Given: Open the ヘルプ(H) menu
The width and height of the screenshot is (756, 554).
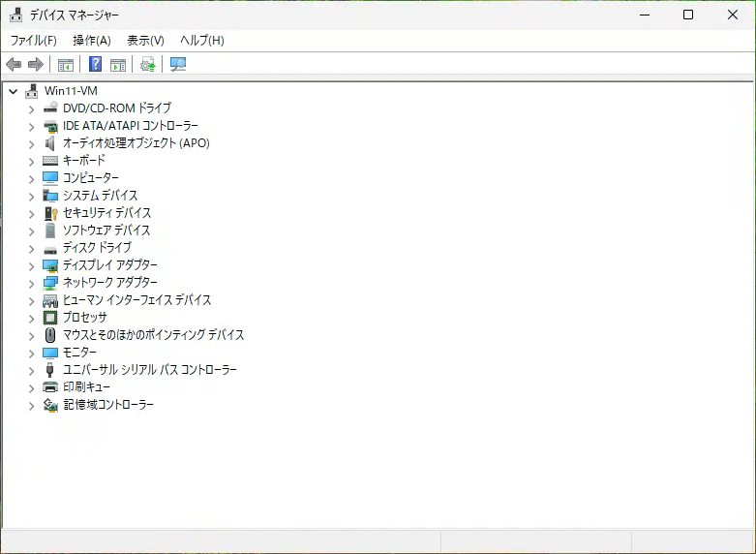Looking at the screenshot, I should [x=202, y=41].
